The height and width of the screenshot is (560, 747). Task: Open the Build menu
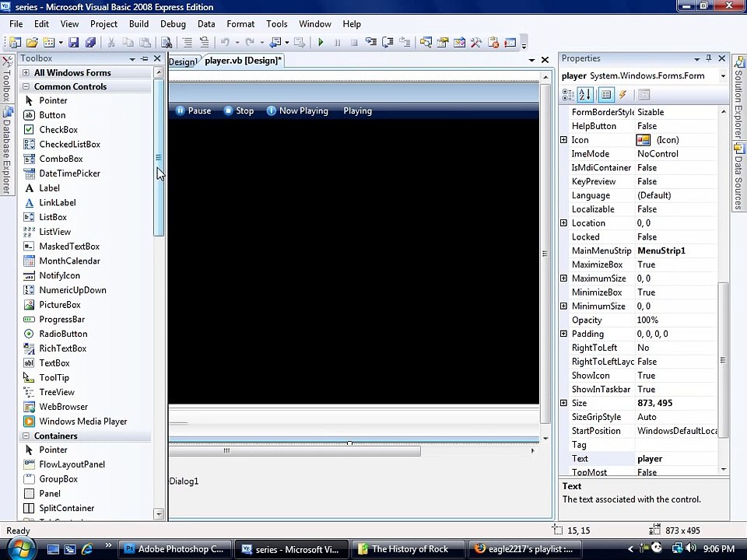tap(139, 24)
